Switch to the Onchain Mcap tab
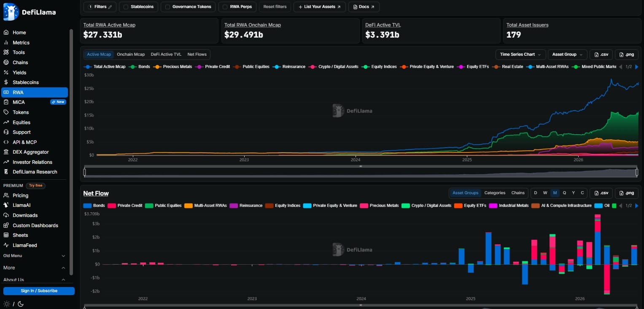The height and width of the screenshot is (309, 644). (131, 54)
